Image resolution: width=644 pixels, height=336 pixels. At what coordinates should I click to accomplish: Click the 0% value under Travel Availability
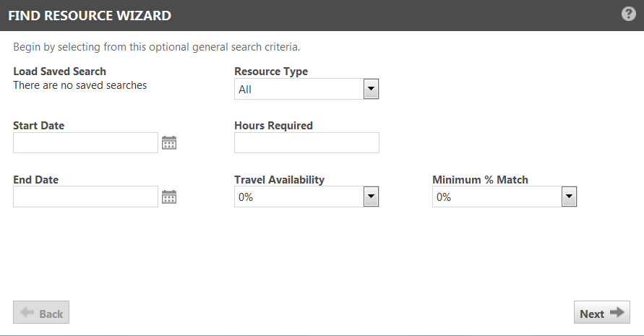pyautogui.click(x=246, y=197)
